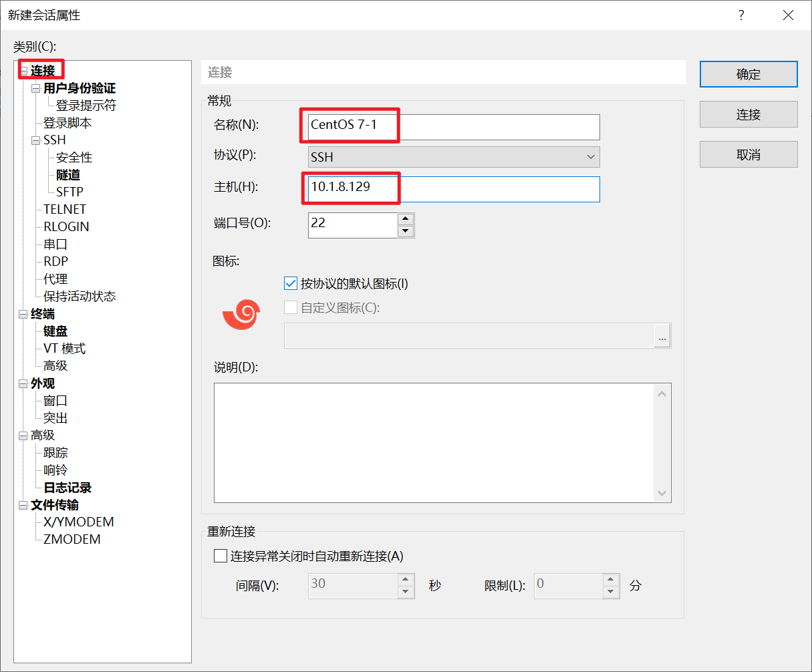This screenshot has width=812, height=672.
Task: Open the help question mark button
Action: pos(741,15)
